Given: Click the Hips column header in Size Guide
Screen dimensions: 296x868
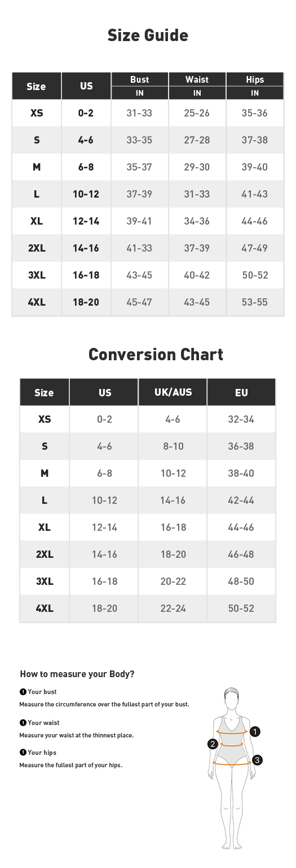Looking at the screenshot, I should point(255,79).
